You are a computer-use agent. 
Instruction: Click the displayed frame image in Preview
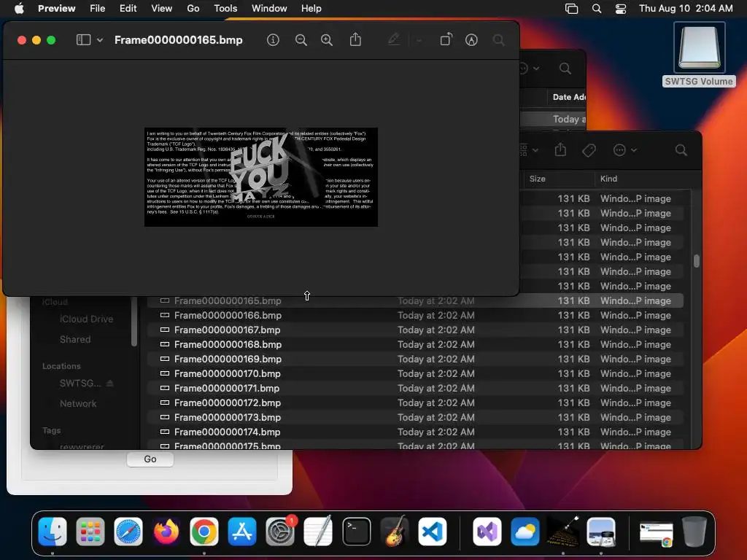pos(261,177)
